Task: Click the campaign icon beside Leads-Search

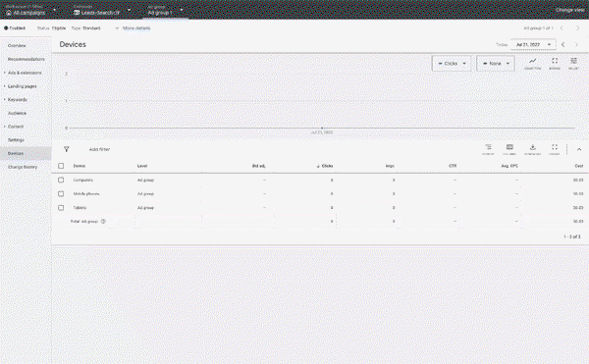Action: coord(77,13)
